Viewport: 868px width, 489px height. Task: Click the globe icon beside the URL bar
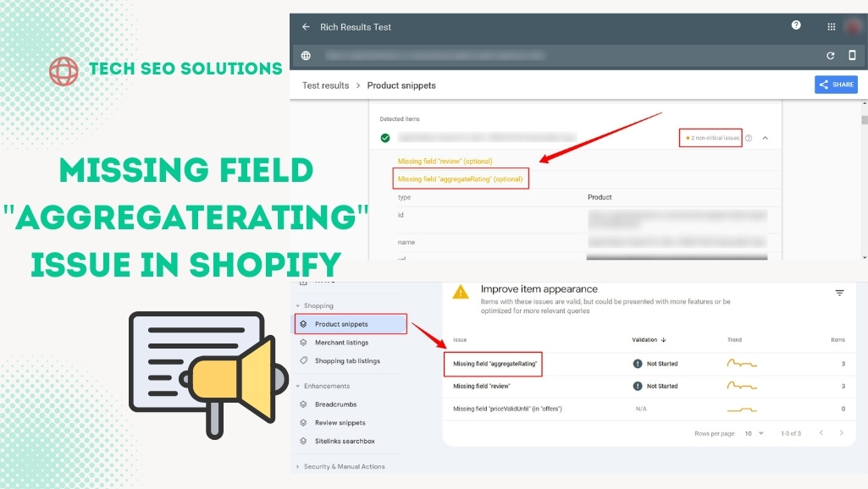[306, 55]
